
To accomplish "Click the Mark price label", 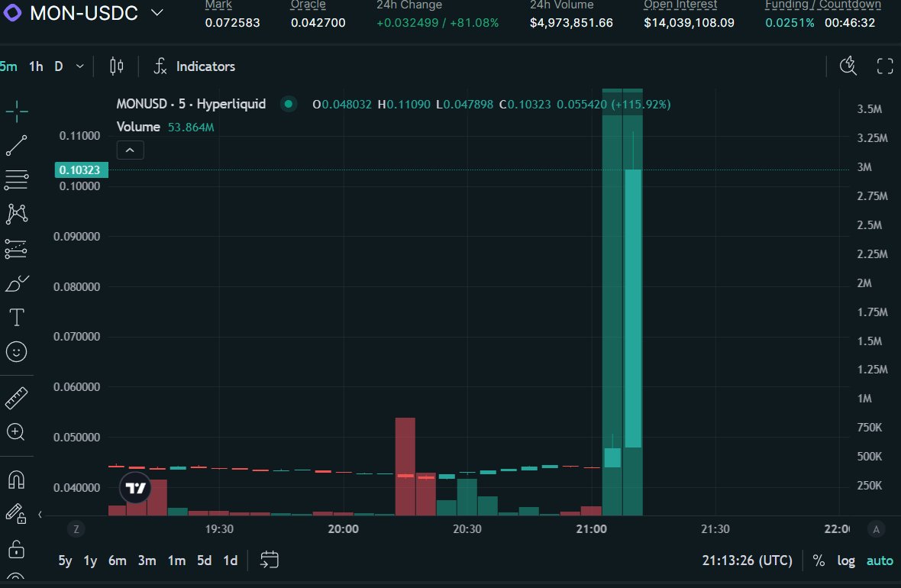I will click(218, 5).
